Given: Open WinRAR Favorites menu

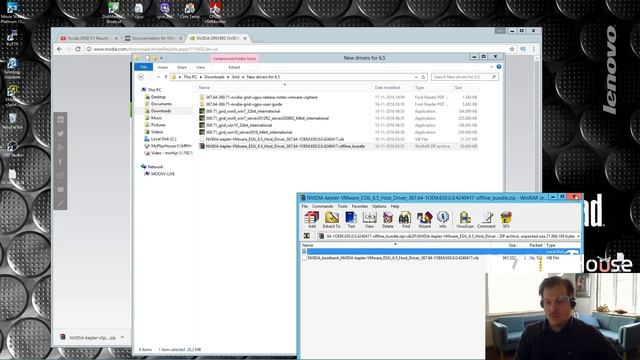Looking at the screenshot, I should click(360, 206).
